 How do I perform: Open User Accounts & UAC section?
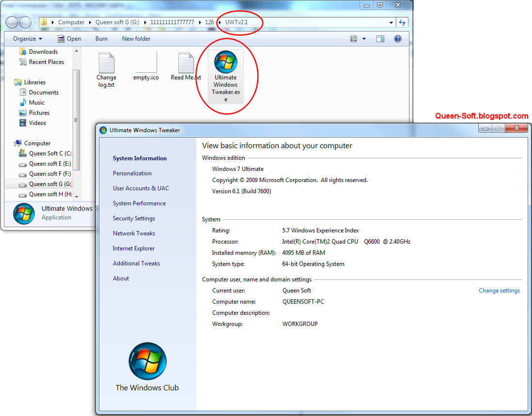point(141,188)
